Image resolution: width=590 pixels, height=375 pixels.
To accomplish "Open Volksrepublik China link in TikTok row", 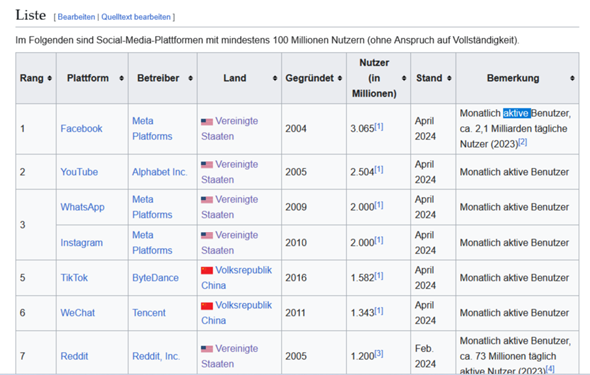I will coord(236,278).
